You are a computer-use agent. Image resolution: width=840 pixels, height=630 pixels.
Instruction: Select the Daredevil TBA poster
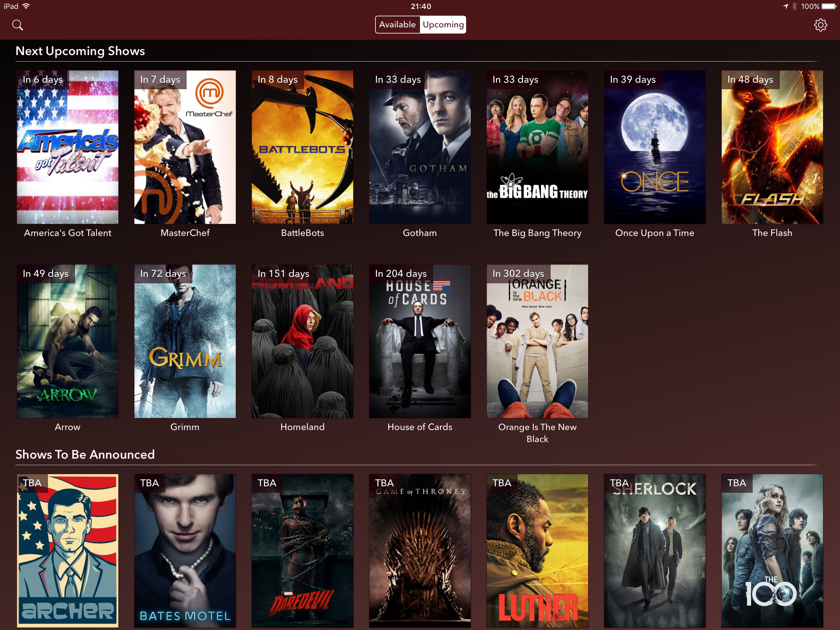302,551
